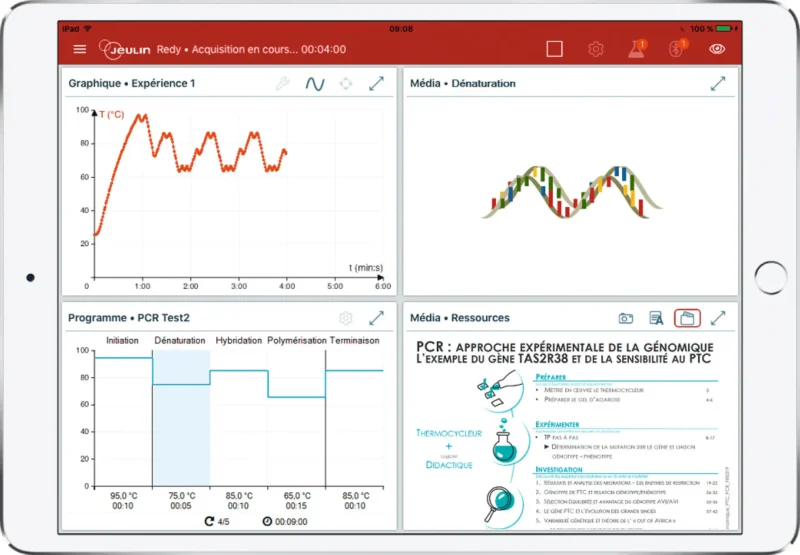Toggle the eye visibility icon
The image size is (800, 555).
[717, 49]
